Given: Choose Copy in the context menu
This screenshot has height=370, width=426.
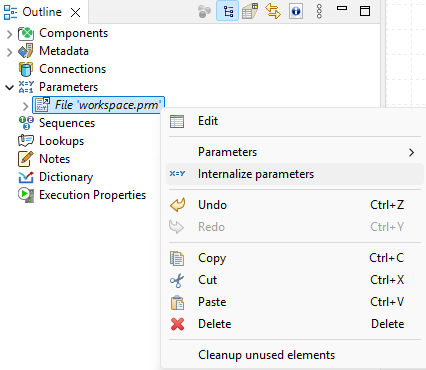Looking at the screenshot, I should [295, 258].
